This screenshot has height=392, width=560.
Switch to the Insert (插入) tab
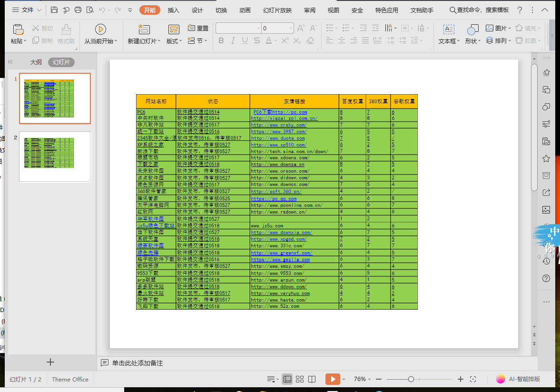[x=174, y=10]
